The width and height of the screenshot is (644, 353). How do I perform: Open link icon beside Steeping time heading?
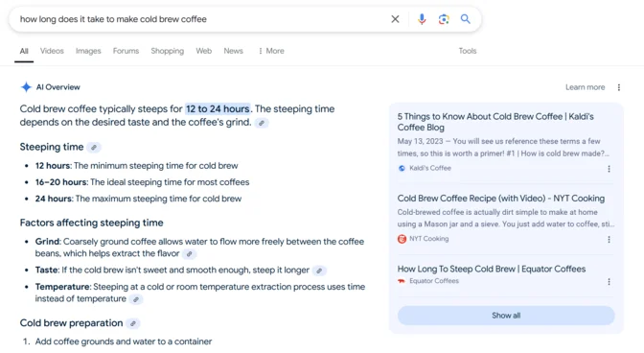pos(94,147)
